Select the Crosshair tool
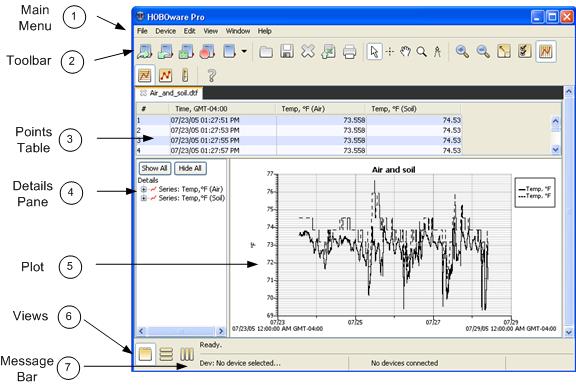The width and height of the screenshot is (576, 385). click(390, 51)
